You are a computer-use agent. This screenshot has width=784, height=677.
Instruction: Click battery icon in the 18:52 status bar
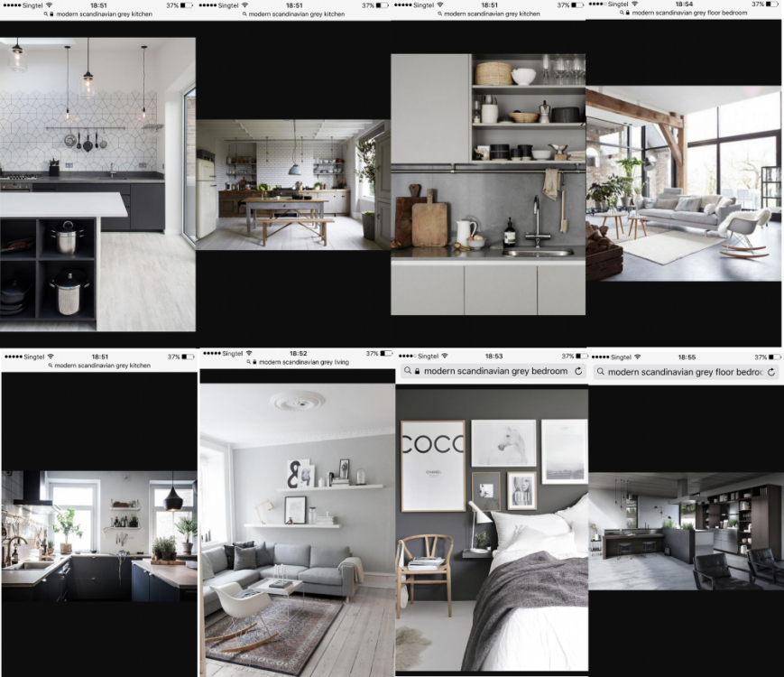click(x=387, y=354)
